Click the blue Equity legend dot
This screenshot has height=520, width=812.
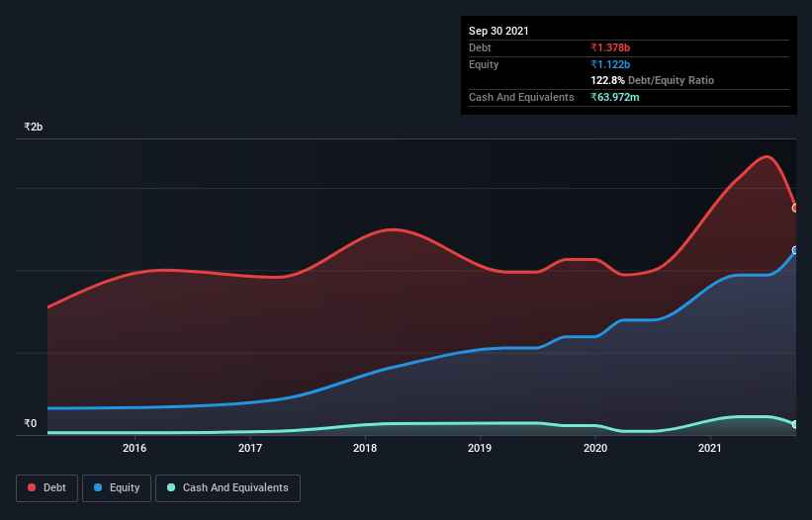(x=98, y=487)
